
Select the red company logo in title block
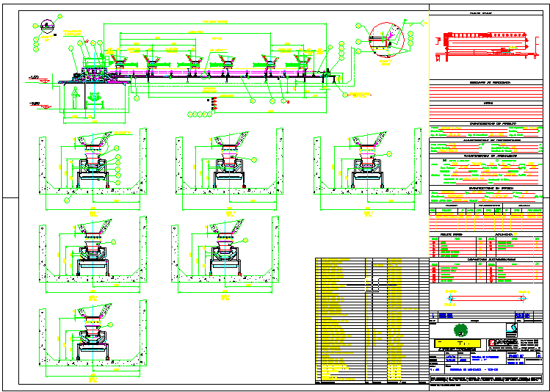tap(493, 343)
